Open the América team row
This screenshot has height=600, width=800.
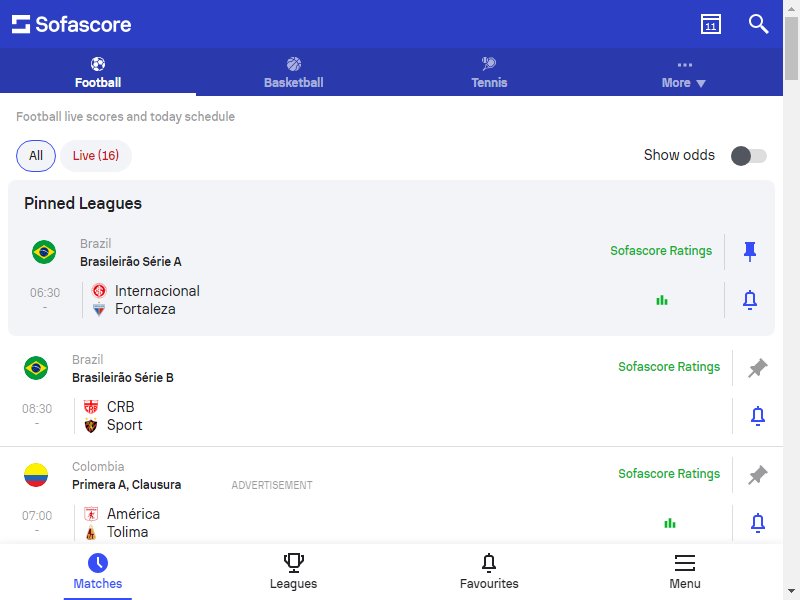[133, 514]
